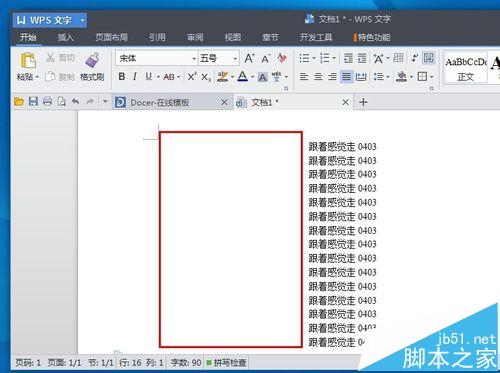Redo the last action
This screenshot has height=373, width=500.
pyautogui.click(x=90, y=101)
